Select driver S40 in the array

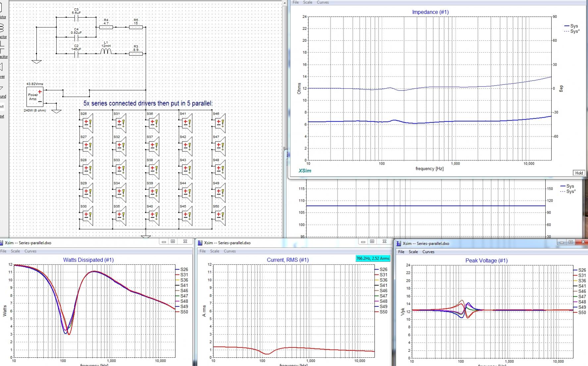click(x=154, y=215)
